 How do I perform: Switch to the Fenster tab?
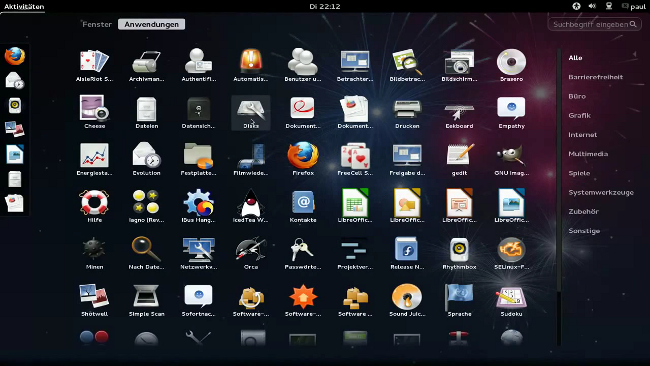[97, 24]
